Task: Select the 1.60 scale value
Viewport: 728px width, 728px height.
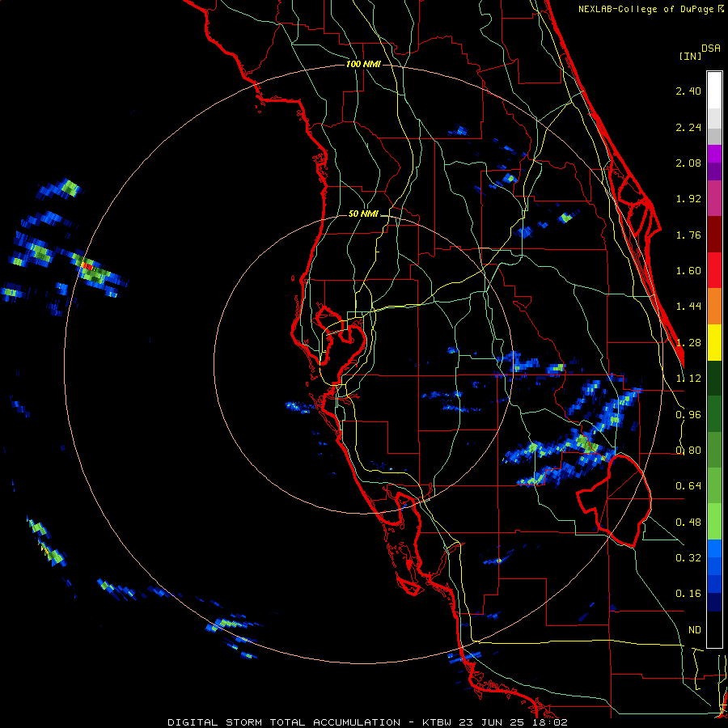Action: click(688, 271)
